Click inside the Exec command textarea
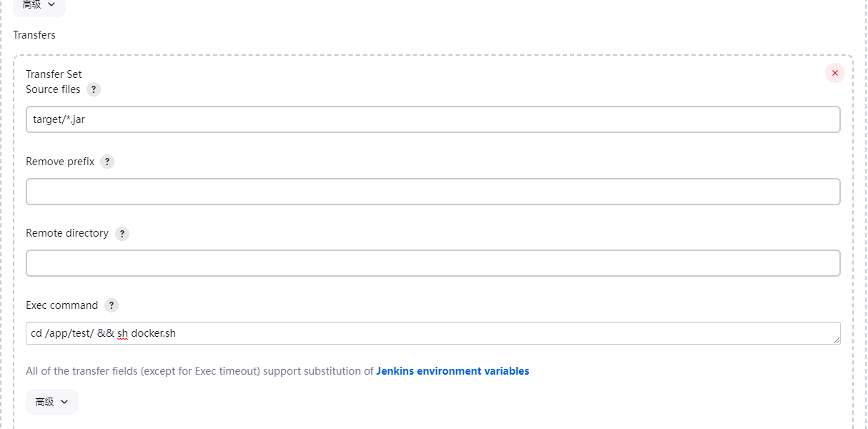The height and width of the screenshot is (429, 868). coord(433,333)
